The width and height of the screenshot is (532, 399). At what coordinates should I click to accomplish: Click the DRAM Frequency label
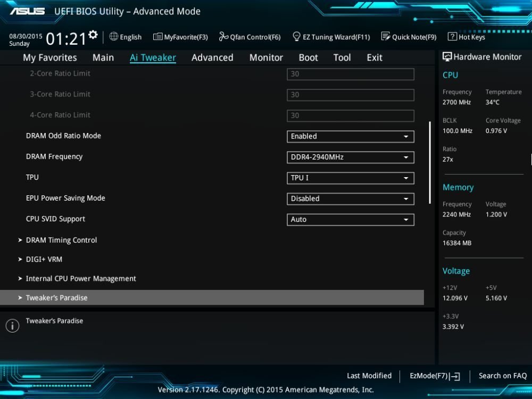54,156
